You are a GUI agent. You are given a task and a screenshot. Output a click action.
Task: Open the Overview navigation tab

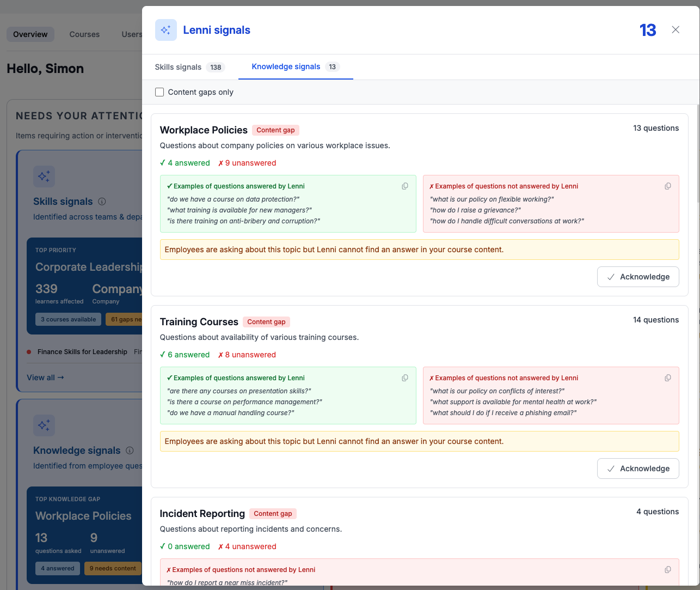click(30, 34)
